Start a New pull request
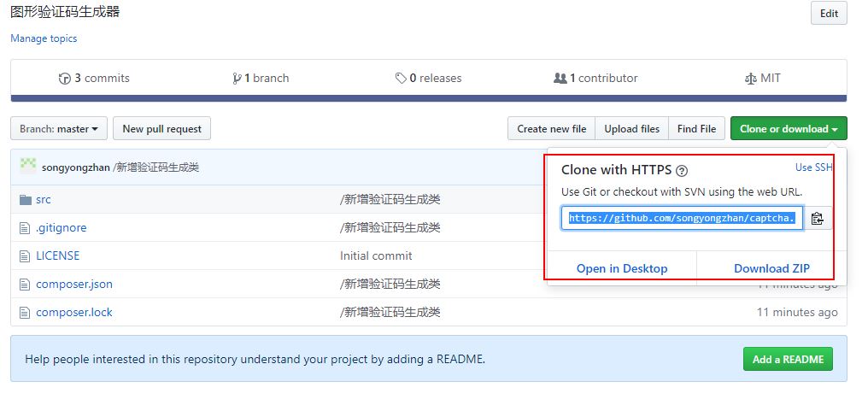 click(x=161, y=129)
